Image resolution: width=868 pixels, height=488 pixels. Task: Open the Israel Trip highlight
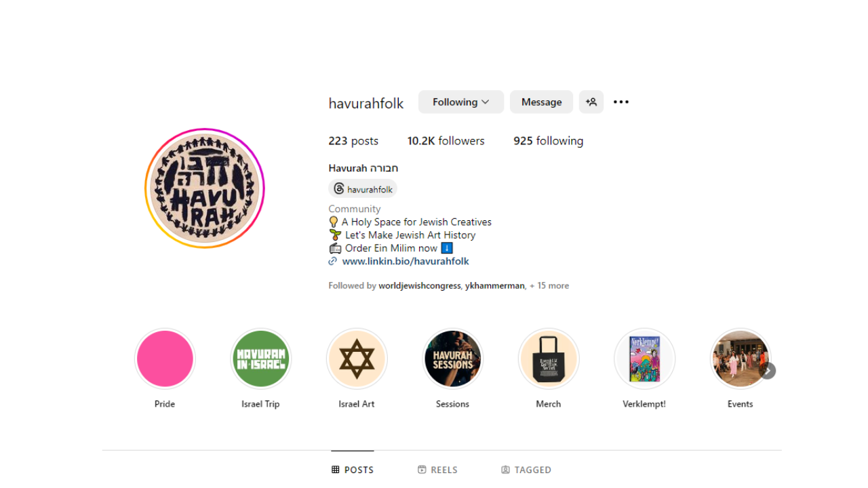tap(260, 359)
